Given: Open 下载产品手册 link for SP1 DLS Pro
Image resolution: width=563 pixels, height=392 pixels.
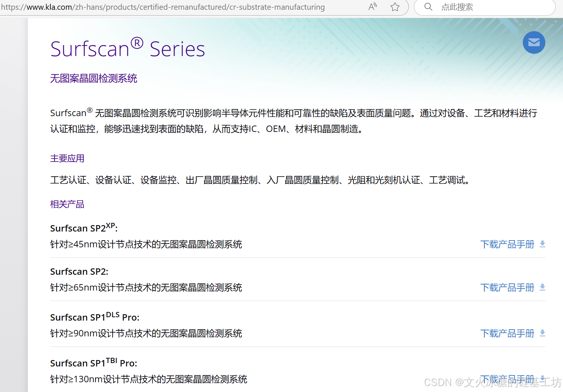Looking at the screenshot, I should (x=507, y=333).
